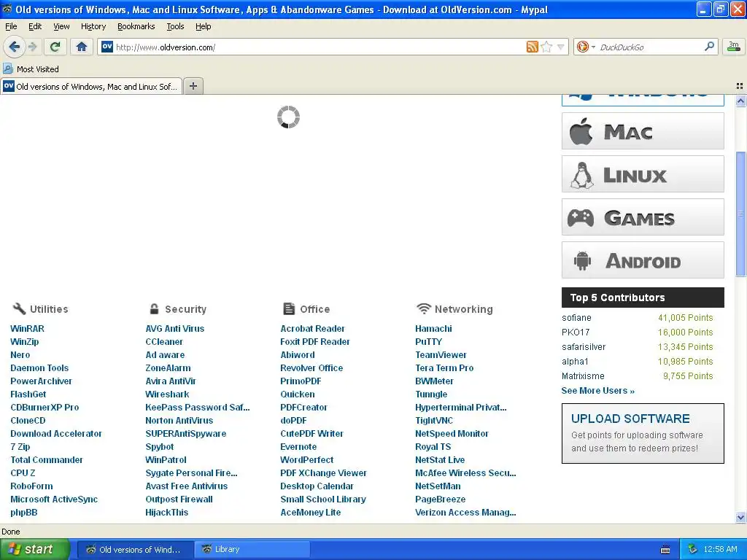This screenshot has width=747, height=560.
Task: Open the WinRAR link
Action: (27, 329)
